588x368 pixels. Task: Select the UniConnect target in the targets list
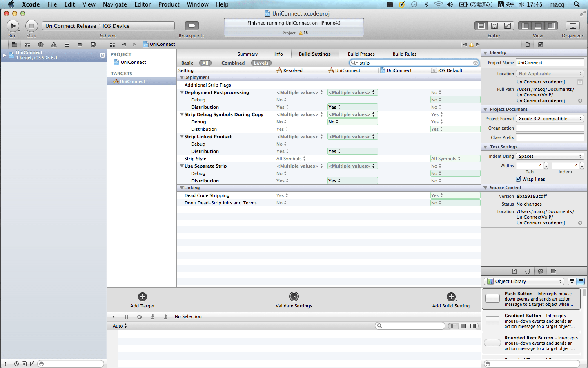(142, 81)
